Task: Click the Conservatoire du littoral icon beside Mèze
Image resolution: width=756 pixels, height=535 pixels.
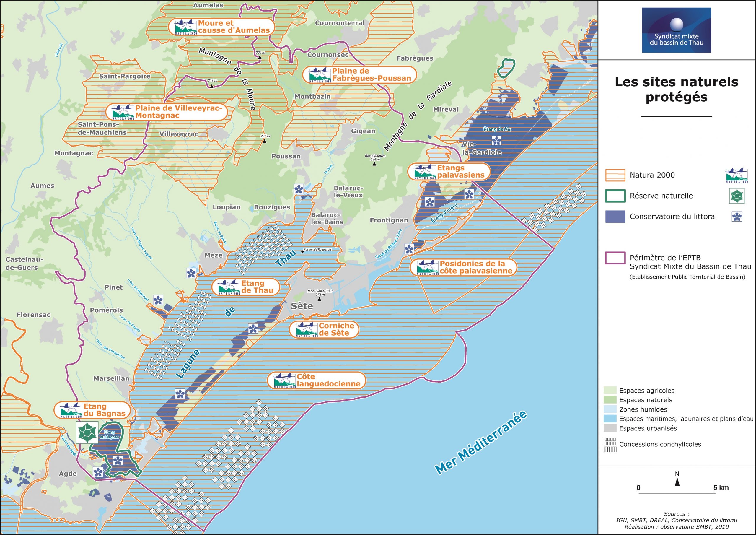Action: (191, 273)
